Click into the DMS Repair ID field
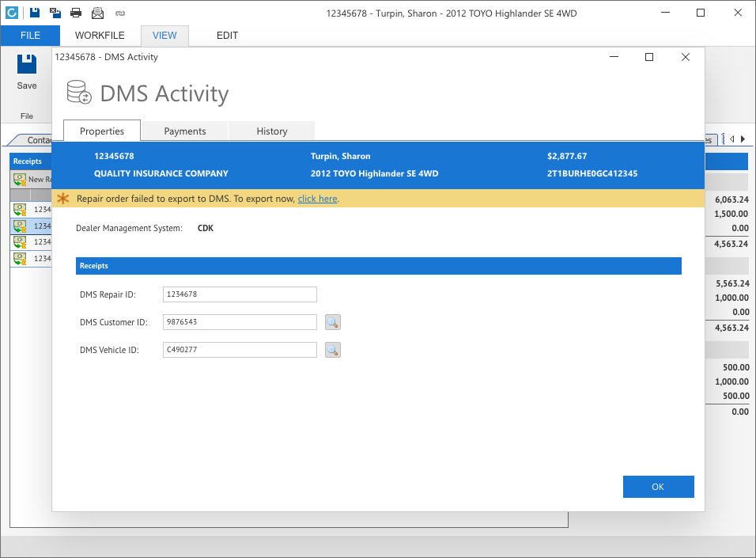 coord(240,294)
